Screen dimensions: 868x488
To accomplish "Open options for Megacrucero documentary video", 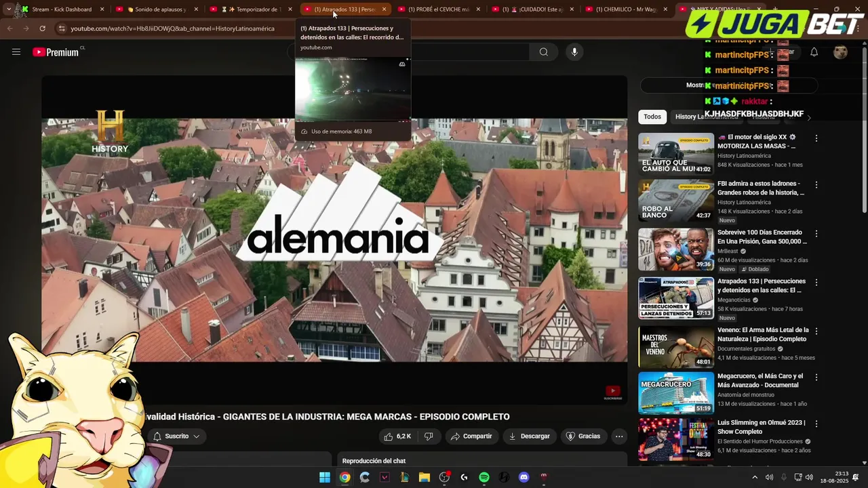I will click(816, 377).
